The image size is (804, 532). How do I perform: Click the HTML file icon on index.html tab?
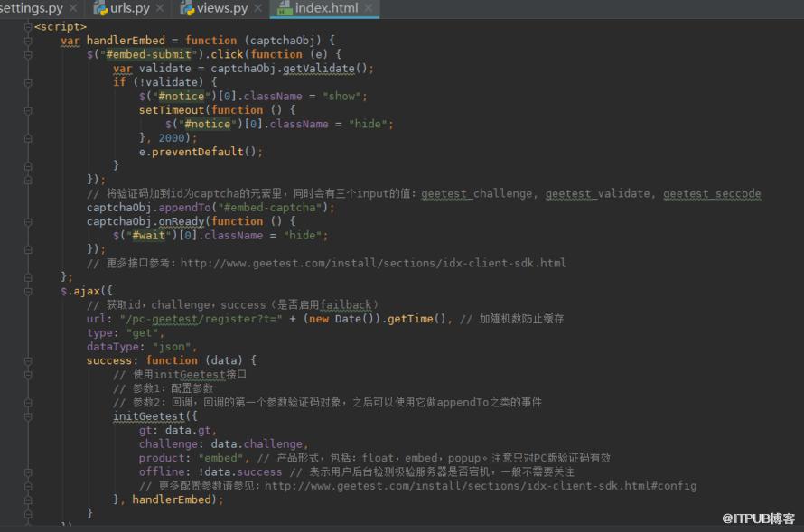coord(285,8)
